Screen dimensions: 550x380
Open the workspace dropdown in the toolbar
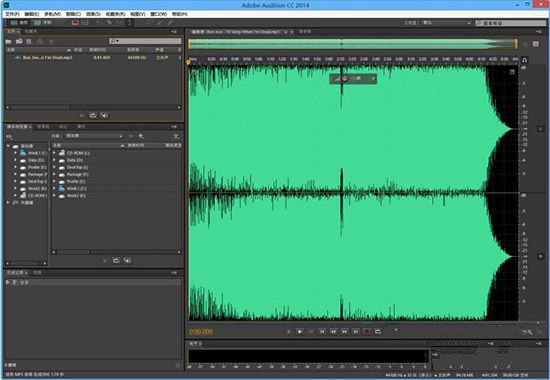(447, 23)
